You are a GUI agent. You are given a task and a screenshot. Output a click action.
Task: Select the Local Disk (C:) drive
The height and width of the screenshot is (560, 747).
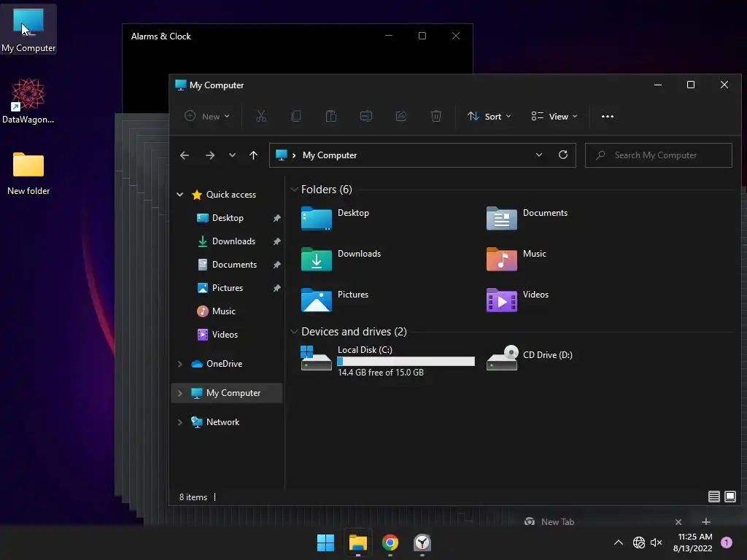(x=387, y=360)
